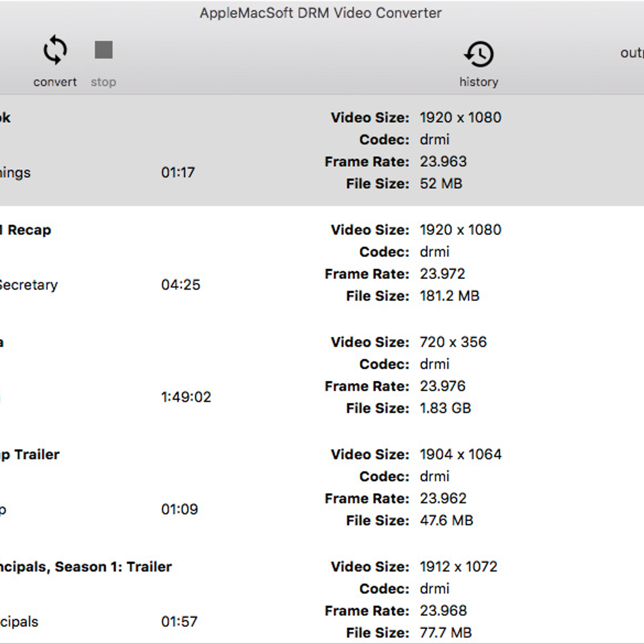Click file size 52 MB

click(x=441, y=184)
